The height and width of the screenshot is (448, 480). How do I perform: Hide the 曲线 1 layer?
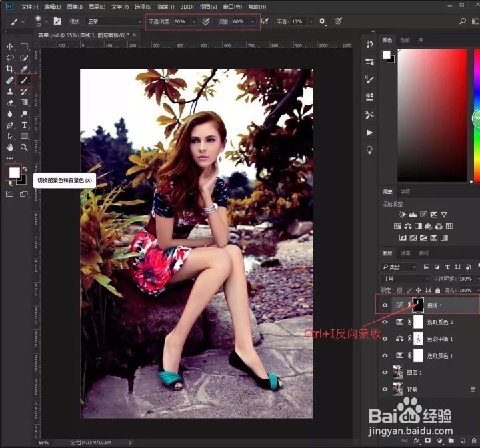point(385,305)
